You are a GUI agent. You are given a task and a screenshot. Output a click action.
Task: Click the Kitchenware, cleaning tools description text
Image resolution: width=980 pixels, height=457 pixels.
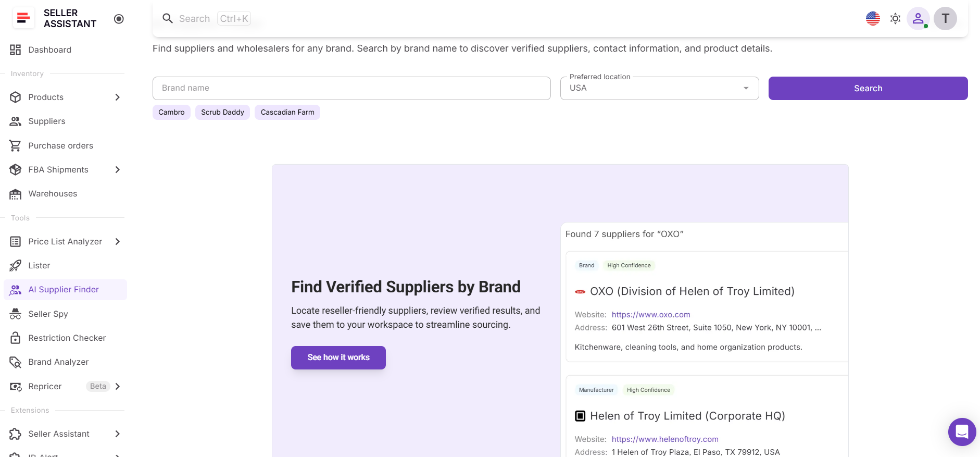(688, 347)
